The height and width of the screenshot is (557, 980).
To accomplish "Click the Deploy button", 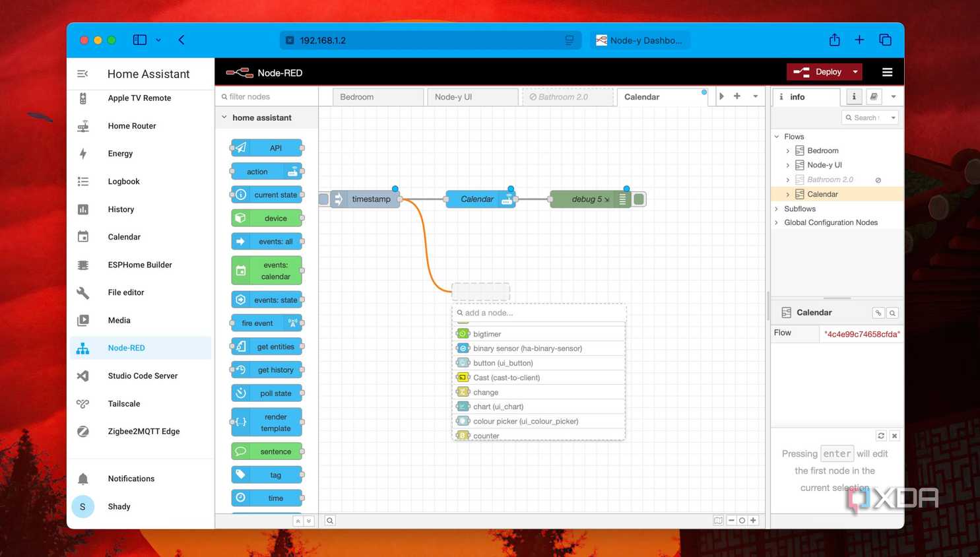I will [x=818, y=72].
